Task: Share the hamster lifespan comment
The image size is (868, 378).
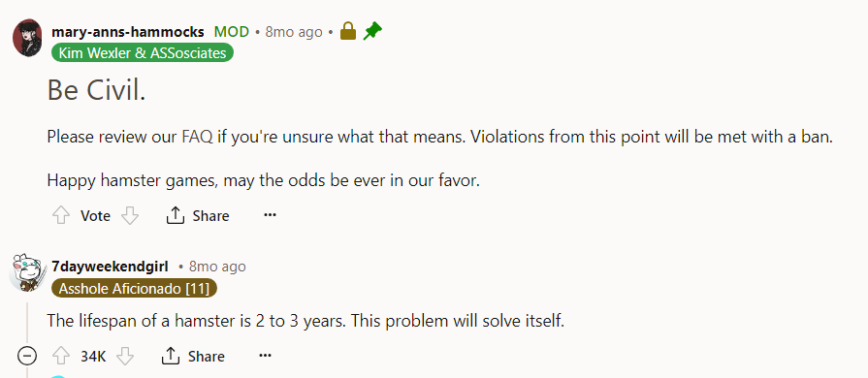Action: (x=193, y=356)
